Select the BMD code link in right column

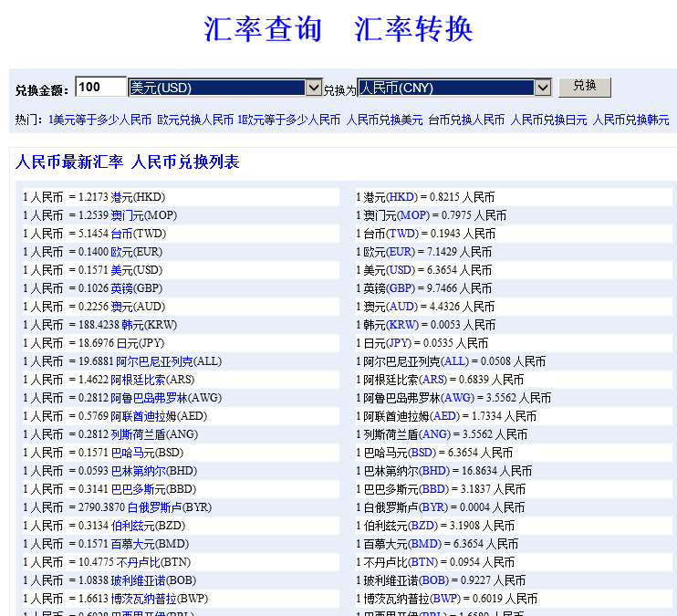pos(424,544)
